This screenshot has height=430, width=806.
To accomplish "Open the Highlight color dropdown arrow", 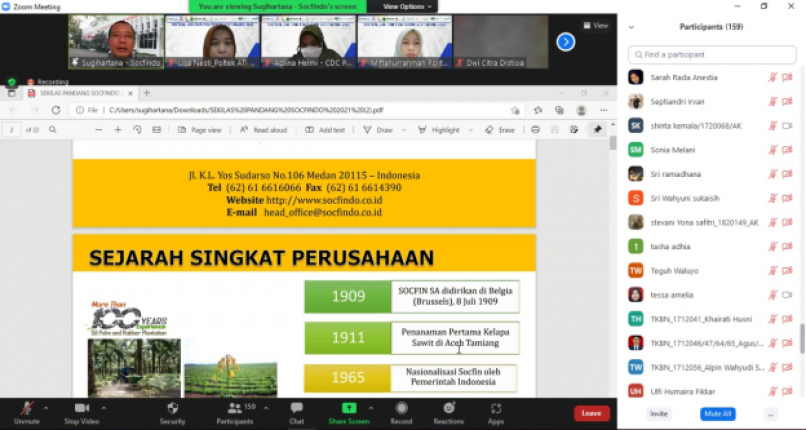I will pyautogui.click(x=470, y=130).
